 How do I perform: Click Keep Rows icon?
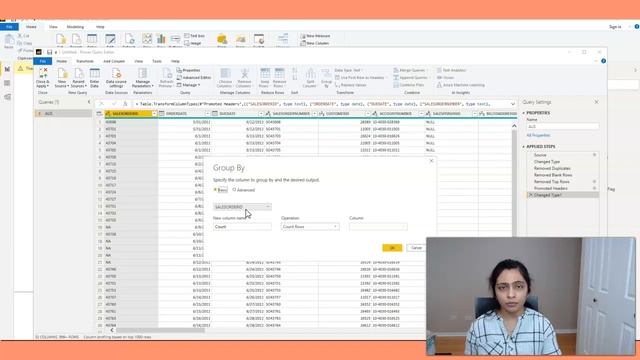coord(264,78)
